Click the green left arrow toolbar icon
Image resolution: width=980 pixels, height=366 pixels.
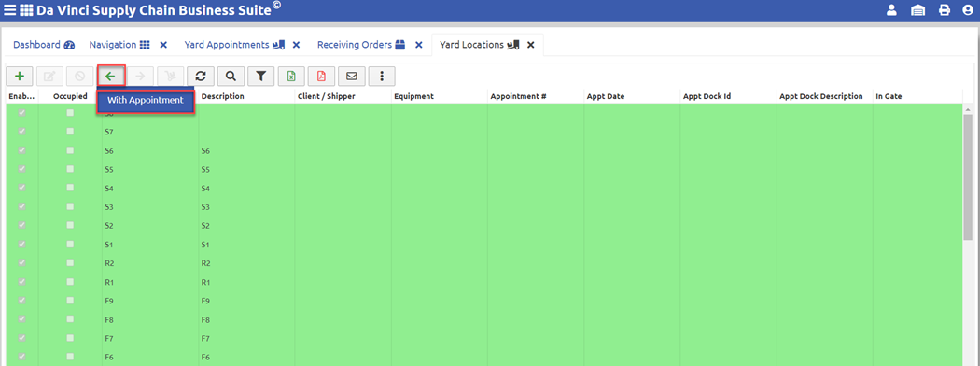[111, 77]
